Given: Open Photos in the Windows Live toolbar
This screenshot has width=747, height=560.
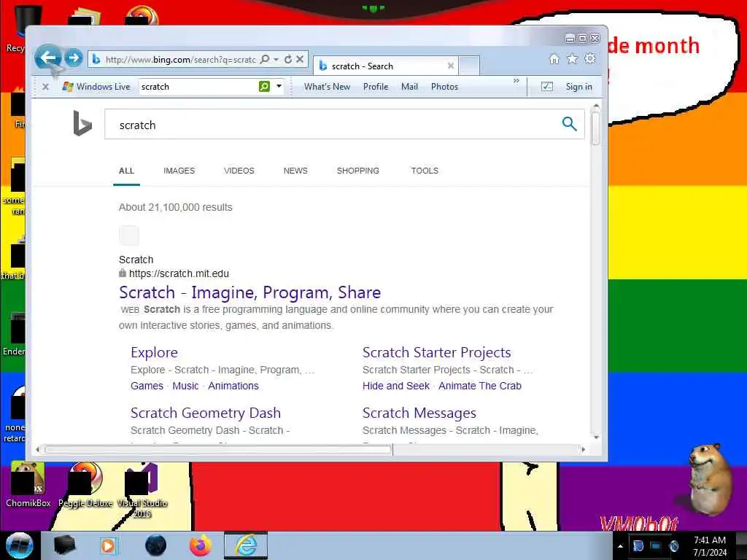Looking at the screenshot, I should coord(444,87).
